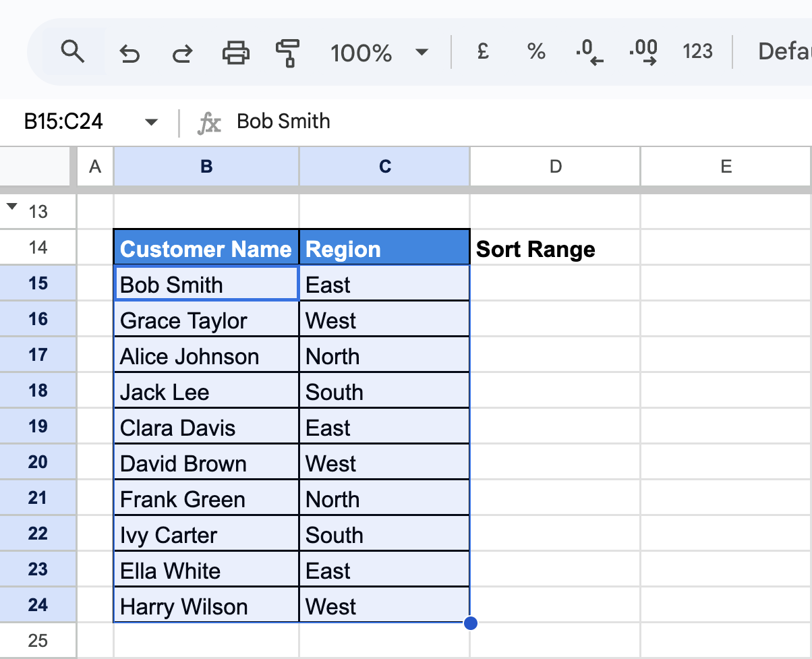The image size is (812, 659).
Task: Click the selection fill handle dot
Action: [471, 623]
